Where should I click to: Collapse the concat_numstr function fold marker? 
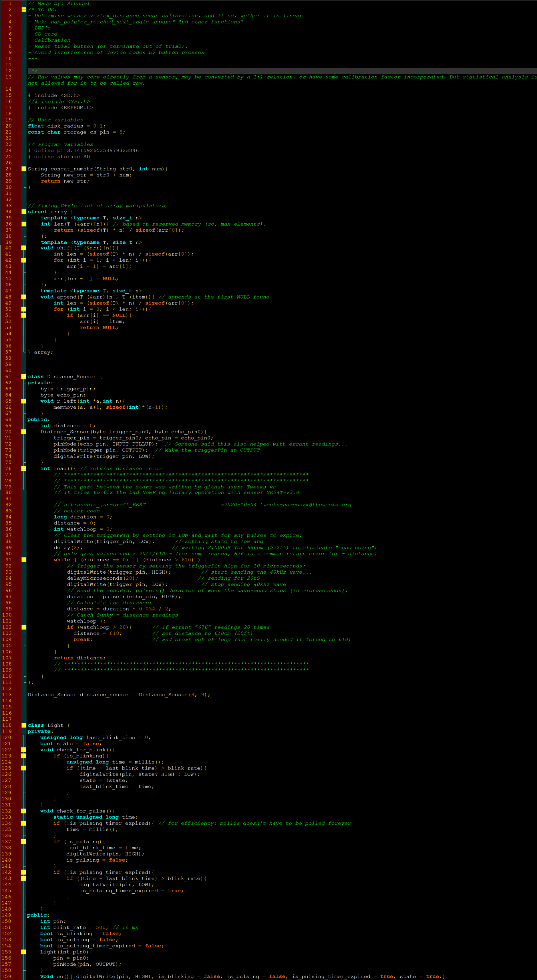tap(23, 169)
